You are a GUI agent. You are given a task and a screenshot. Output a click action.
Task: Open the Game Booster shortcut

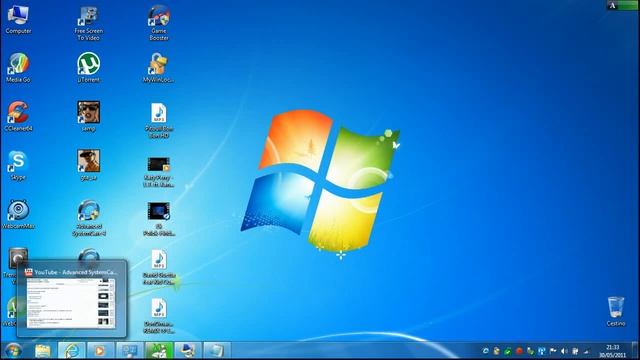pyautogui.click(x=159, y=23)
